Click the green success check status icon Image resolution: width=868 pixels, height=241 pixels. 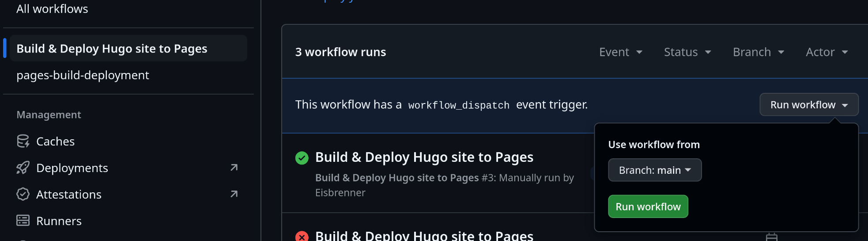pyautogui.click(x=302, y=158)
